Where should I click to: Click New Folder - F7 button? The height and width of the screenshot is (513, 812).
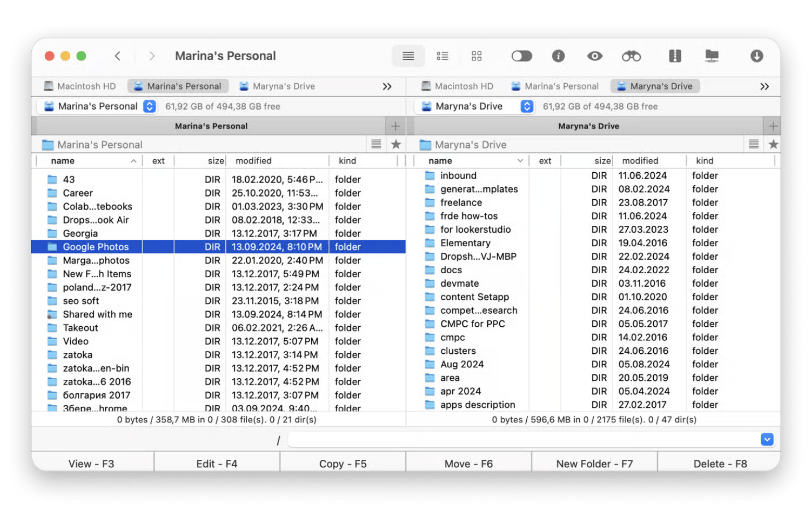594,464
